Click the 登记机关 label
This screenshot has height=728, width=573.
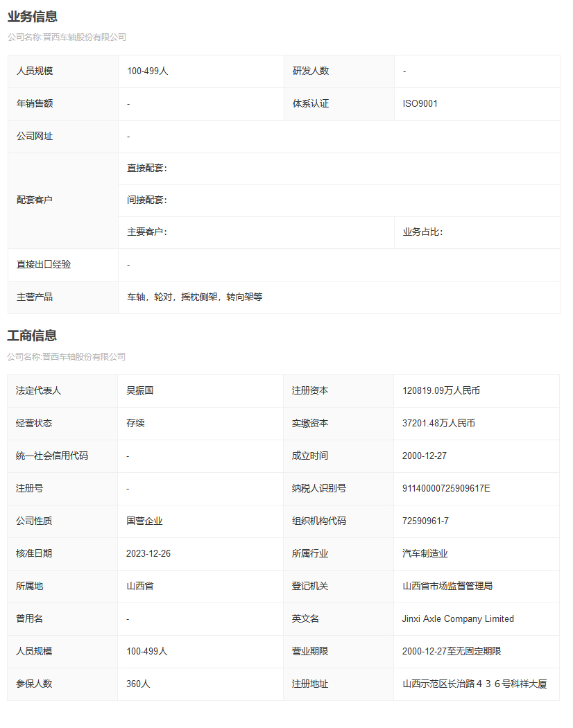click(x=310, y=587)
